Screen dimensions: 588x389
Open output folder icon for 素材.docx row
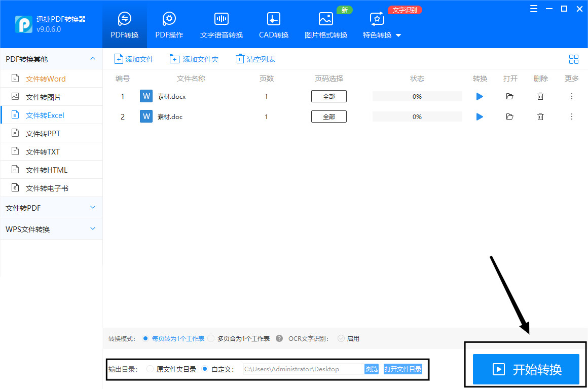[x=510, y=96]
